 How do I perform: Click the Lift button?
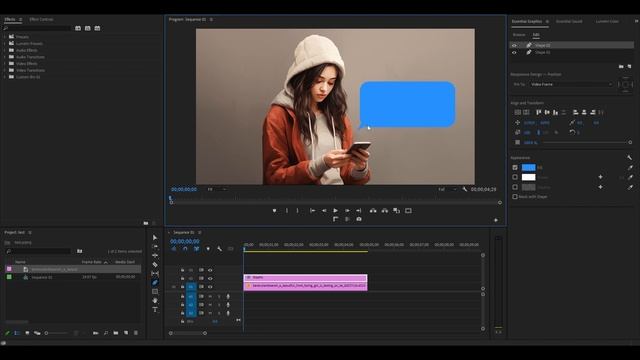coord(373,211)
